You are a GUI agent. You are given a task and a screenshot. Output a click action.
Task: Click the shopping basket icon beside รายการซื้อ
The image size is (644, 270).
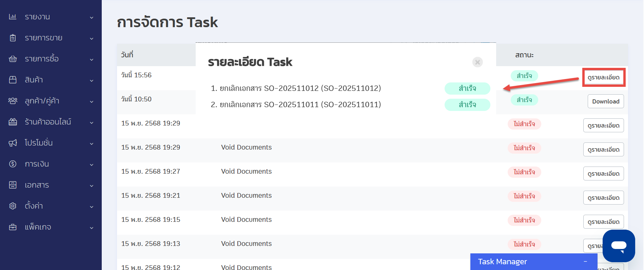tap(13, 59)
